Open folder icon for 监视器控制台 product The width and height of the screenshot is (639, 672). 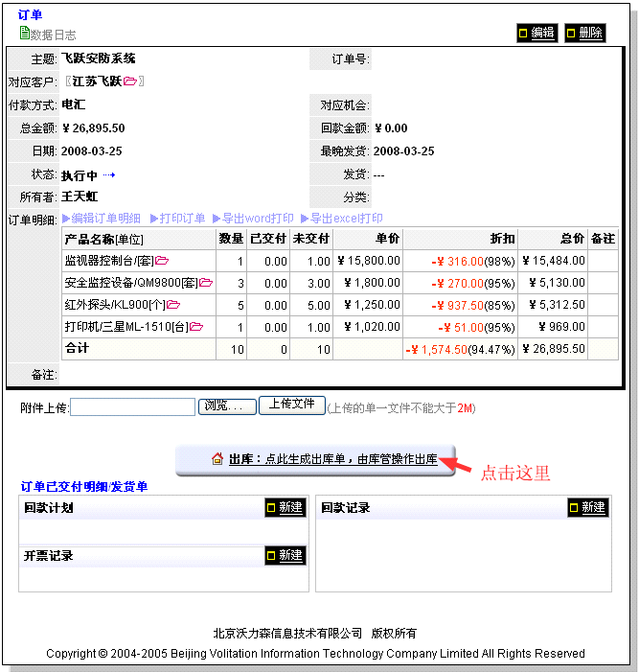(x=162, y=260)
